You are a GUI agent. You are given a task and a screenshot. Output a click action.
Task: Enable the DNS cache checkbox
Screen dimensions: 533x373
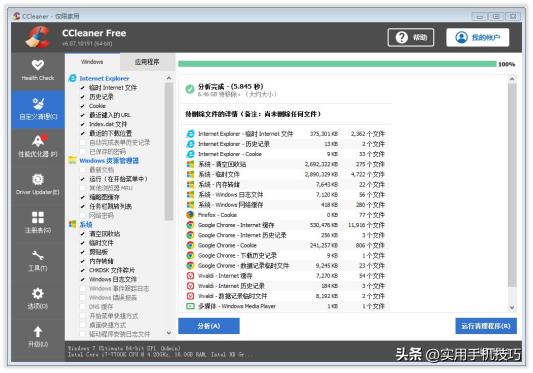coord(83,307)
